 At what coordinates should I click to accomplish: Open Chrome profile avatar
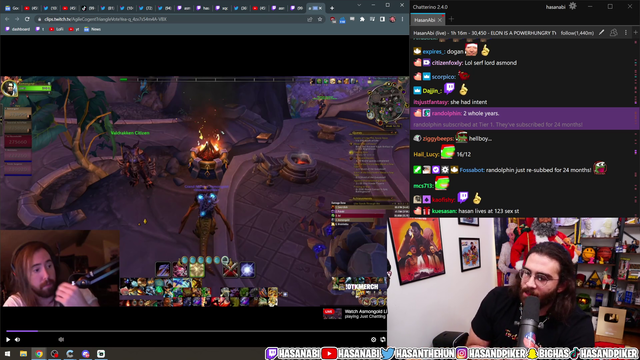pyautogui.click(x=393, y=19)
